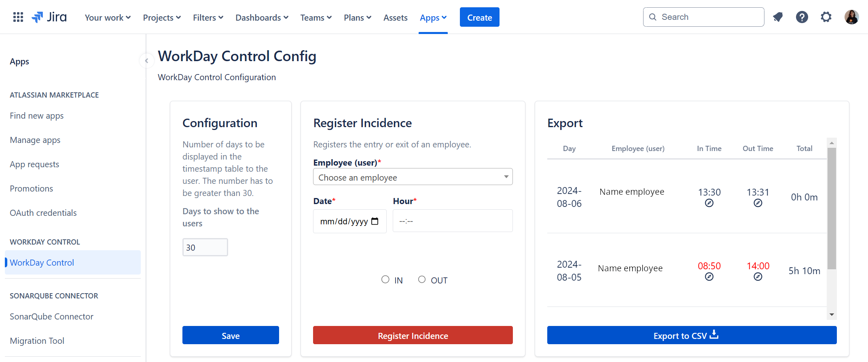Expand the Filters dropdown
This screenshot has height=362, width=868.
208,17
